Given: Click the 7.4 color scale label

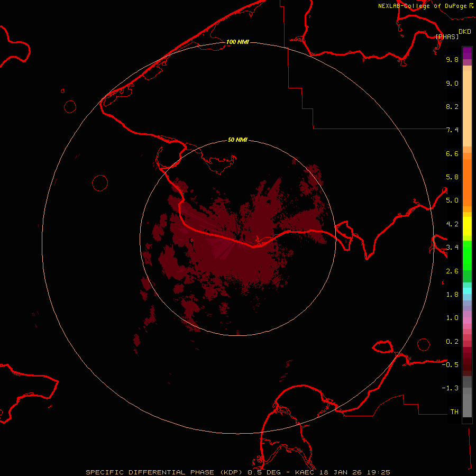Looking at the screenshot, I should pos(452,130).
